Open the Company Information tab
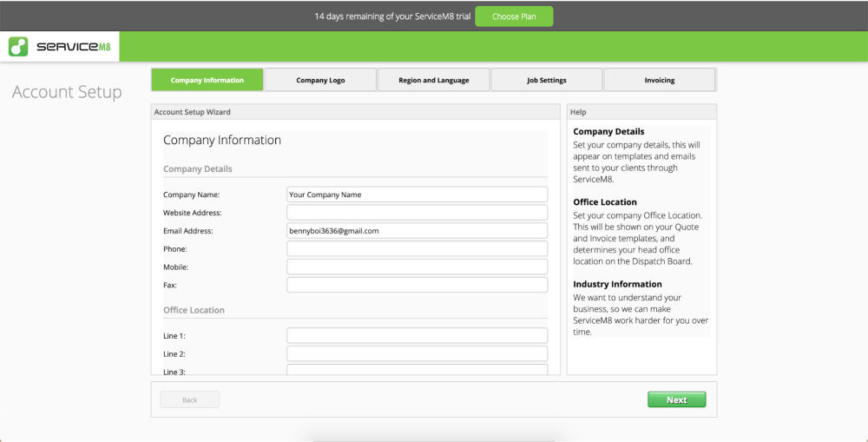The height and width of the screenshot is (442, 868). click(x=207, y=80)
